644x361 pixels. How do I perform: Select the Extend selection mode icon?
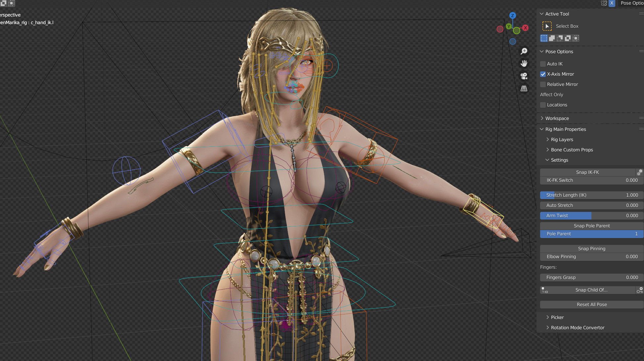[x=552, y=38]
